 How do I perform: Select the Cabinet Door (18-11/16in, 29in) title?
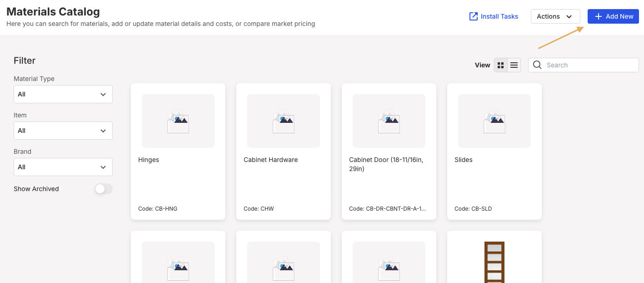pyautogui.click(x=386, y=164)
